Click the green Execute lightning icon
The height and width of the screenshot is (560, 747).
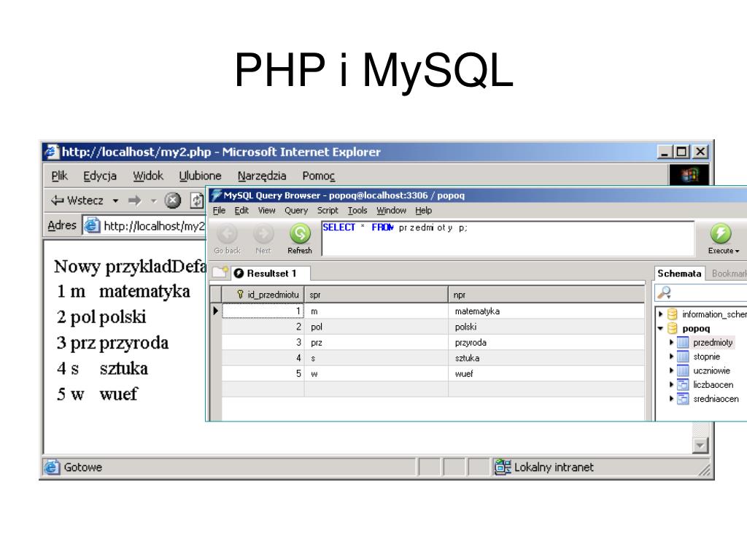(x=721, y=233)
